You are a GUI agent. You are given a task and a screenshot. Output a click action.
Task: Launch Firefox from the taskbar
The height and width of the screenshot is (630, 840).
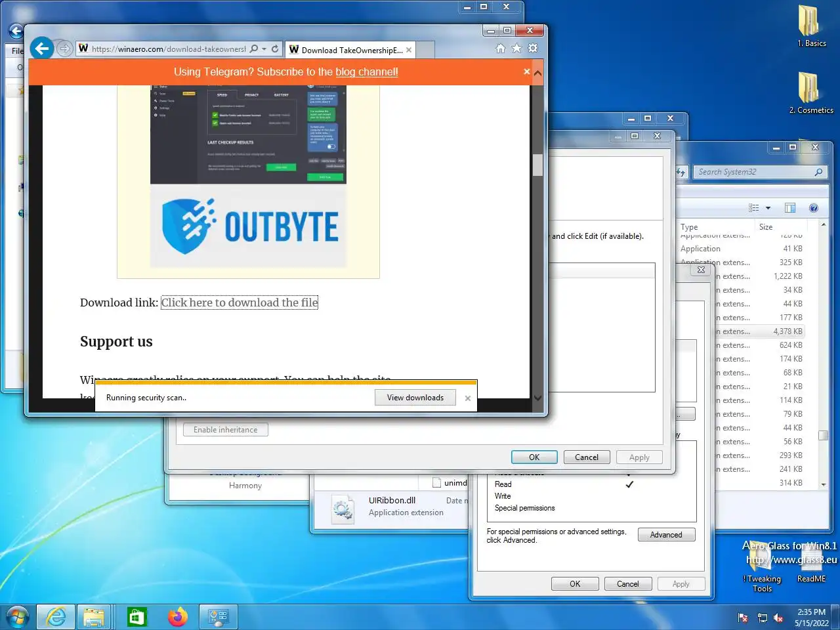pos(177,617)
